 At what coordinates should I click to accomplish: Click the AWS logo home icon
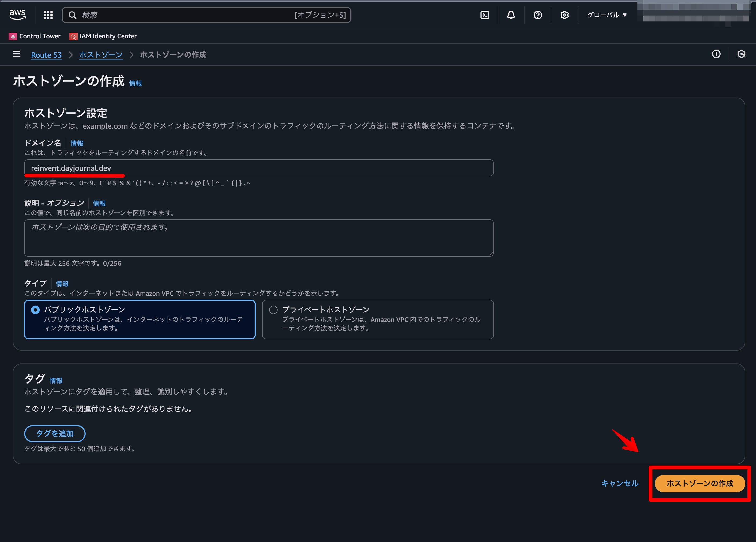(x=17, y=15)
